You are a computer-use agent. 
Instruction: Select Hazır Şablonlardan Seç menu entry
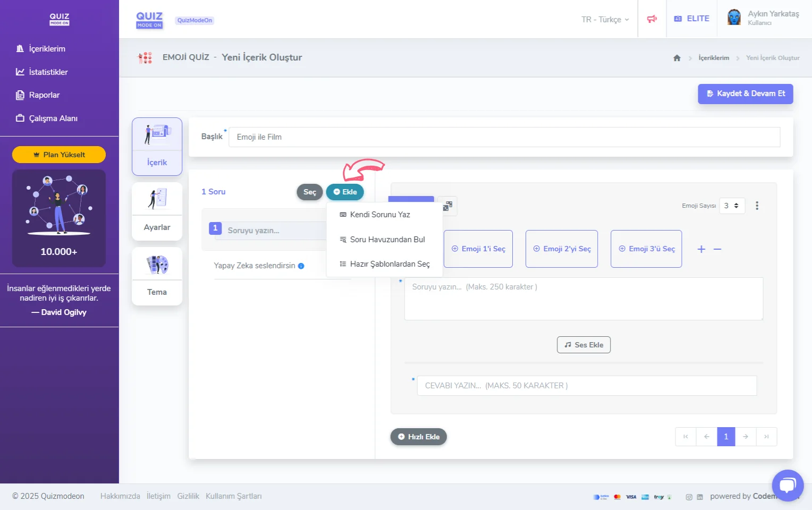(x=389, y=264)
